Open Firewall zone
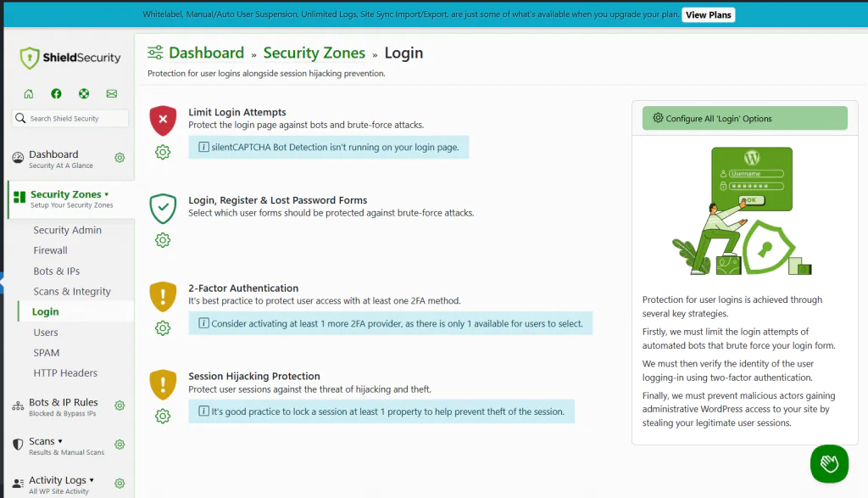The height and width of the screenshot is (498, 868). [x=50, y=250]
